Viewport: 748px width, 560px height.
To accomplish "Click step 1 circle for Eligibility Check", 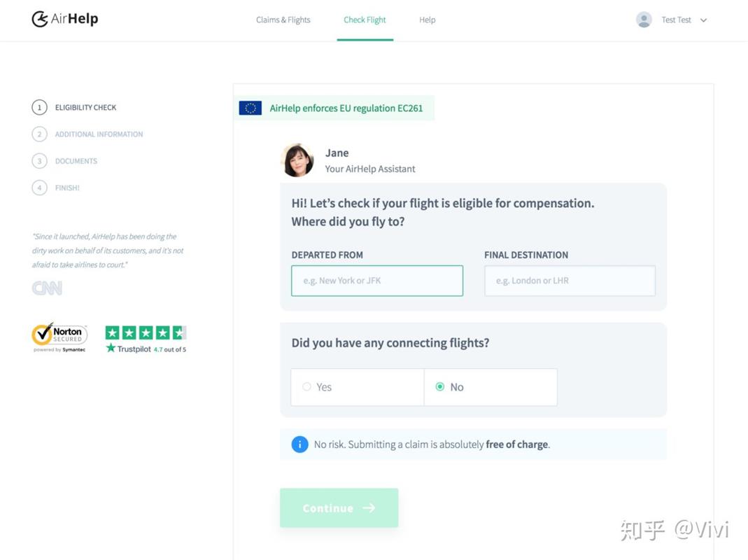I will 39,108.
